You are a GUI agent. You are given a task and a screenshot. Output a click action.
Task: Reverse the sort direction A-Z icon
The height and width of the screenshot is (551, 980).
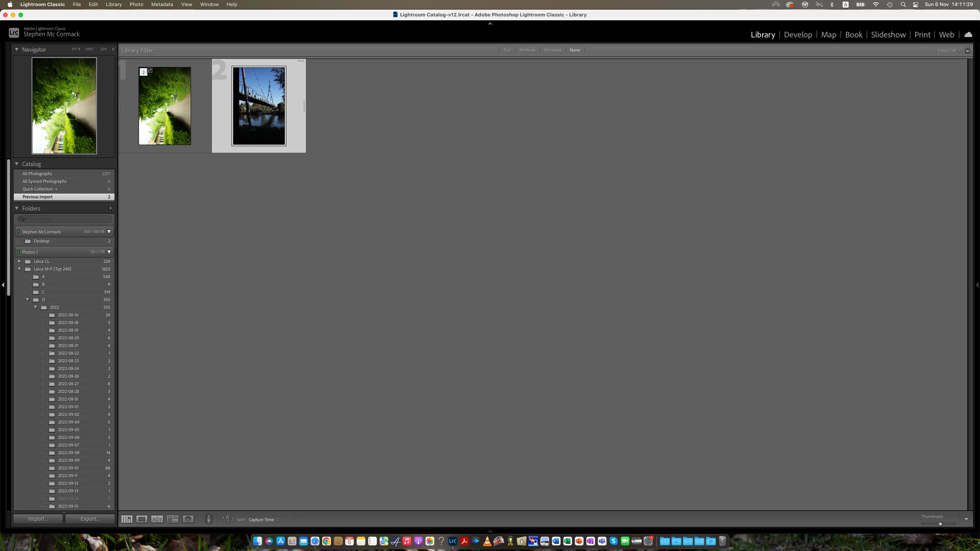pos(227,519)
